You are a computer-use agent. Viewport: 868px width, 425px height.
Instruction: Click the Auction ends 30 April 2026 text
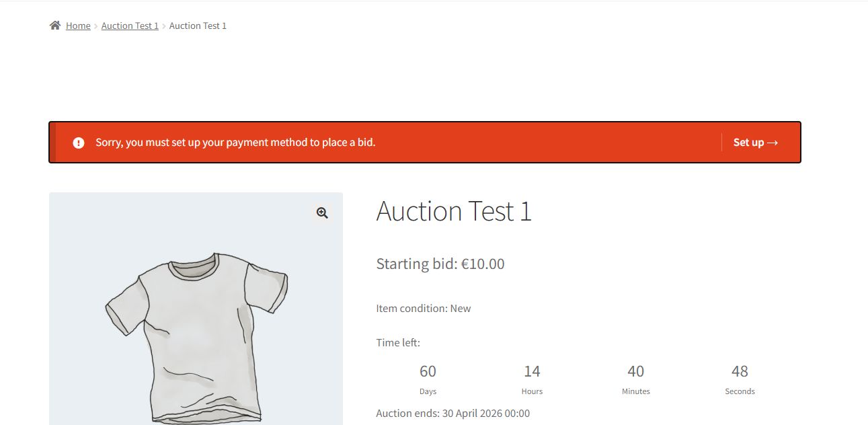pyautogui.click(x=453, y=414)
